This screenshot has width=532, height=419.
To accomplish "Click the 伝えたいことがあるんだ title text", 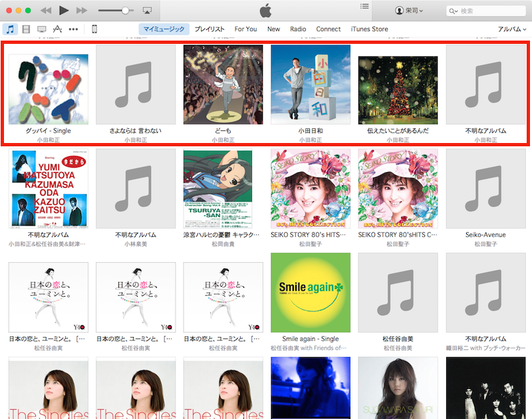I will tap(398, 130).
